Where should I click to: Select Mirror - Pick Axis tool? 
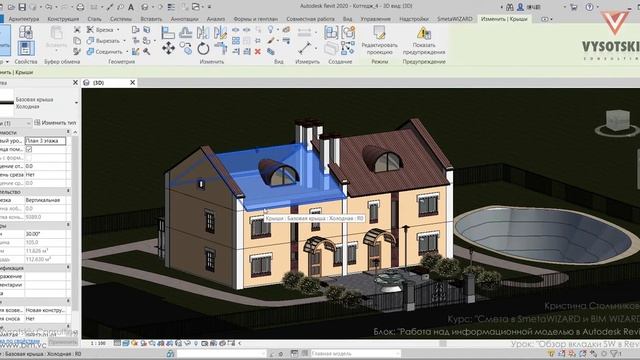click(202, 32)
